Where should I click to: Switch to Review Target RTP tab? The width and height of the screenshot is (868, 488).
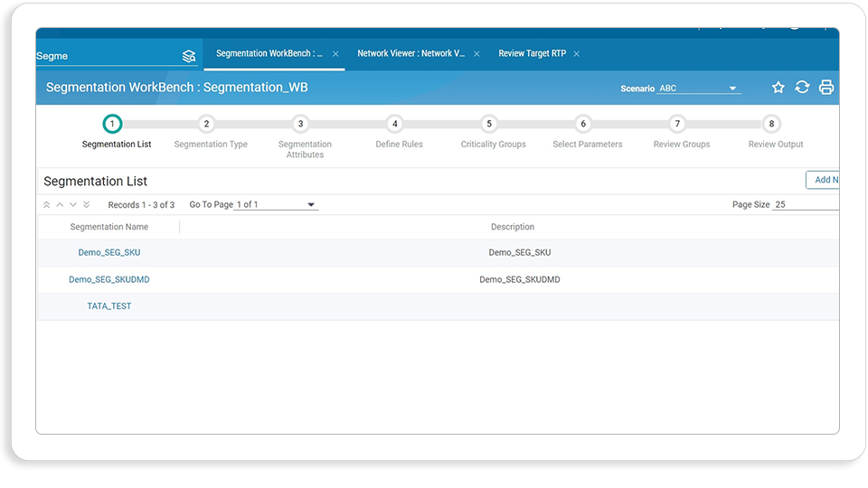point(532,53)
